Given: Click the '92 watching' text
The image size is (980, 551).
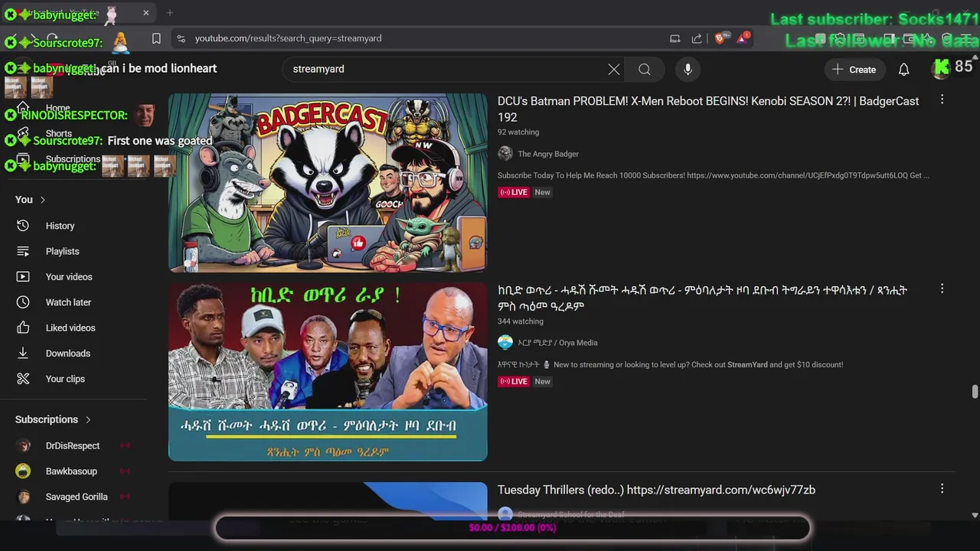Looking at the screenshot, I should [x=518, y=132].
